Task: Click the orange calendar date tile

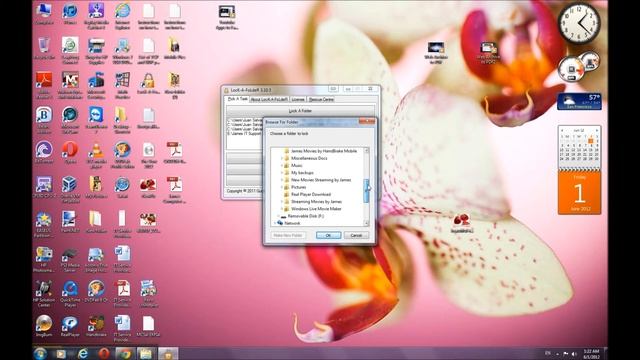Action: tap(579, 192)
